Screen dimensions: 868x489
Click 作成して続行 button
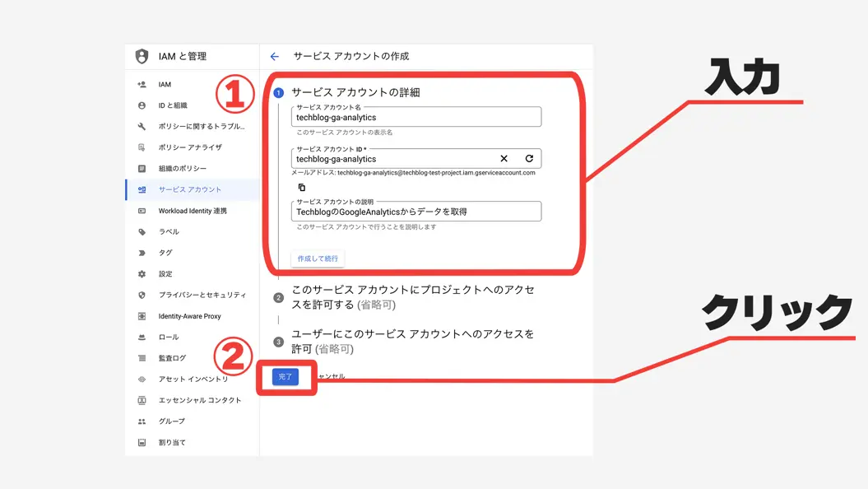[318, 258]
